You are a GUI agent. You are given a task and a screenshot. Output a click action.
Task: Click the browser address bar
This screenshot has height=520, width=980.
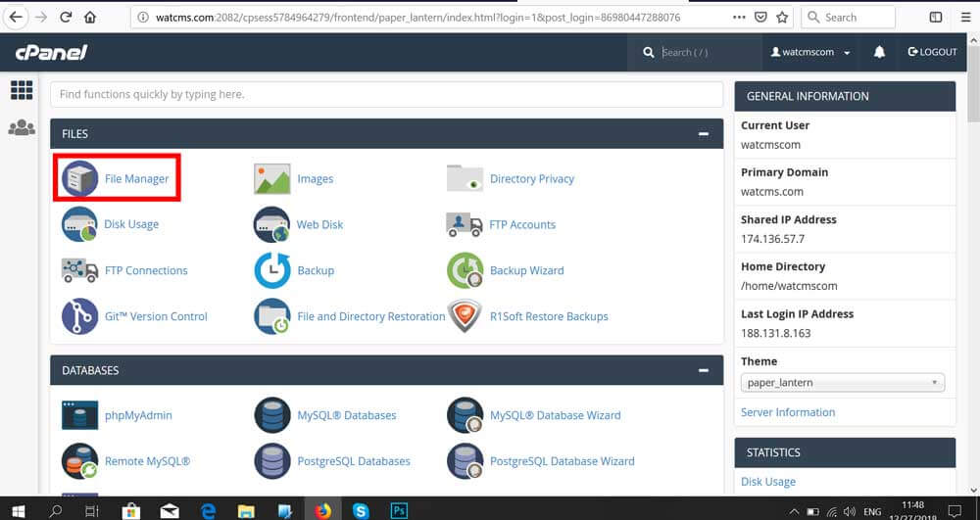pos(430,18)
